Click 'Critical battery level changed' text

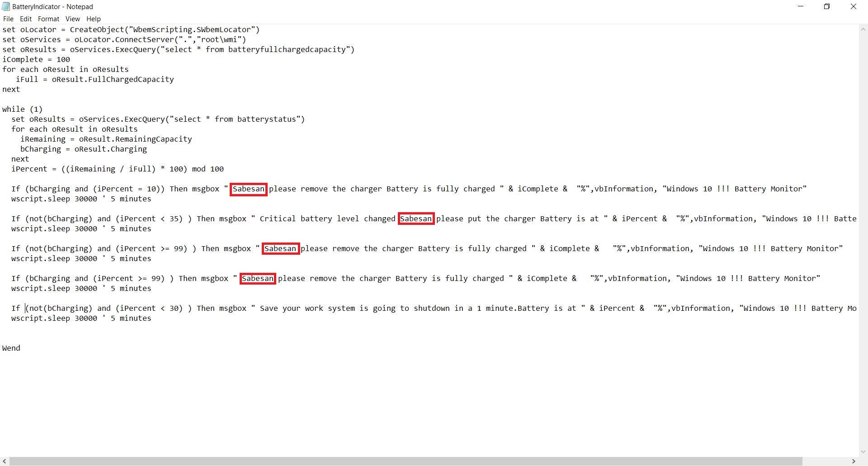click(328, 219)
